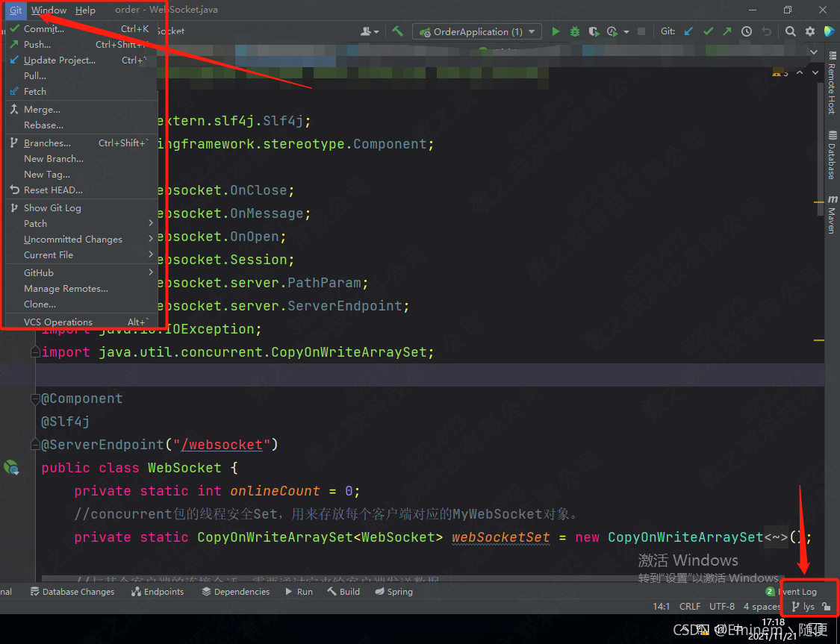Toggle read-only lock icon in status bar

pos(827,607)
